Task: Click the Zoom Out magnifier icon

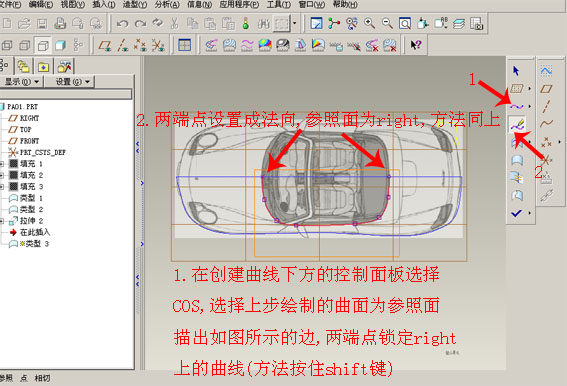Action: click(387, 24)
